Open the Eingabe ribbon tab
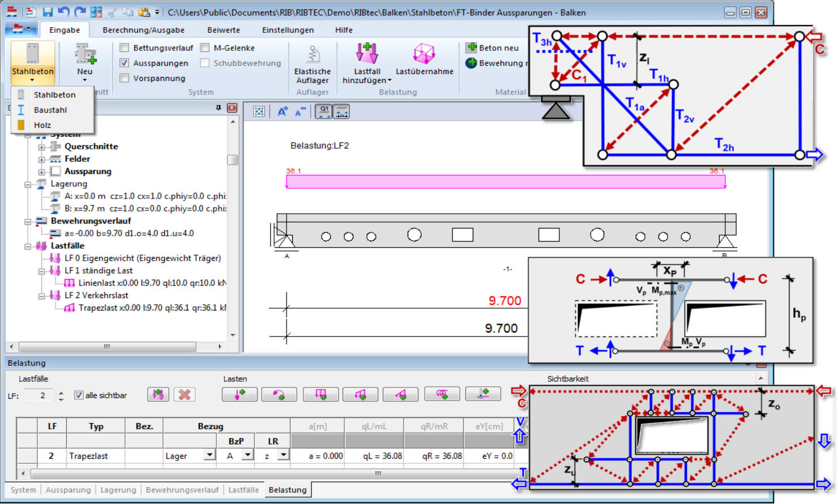This screenshot has height=504, width=838. click(65, 30)
